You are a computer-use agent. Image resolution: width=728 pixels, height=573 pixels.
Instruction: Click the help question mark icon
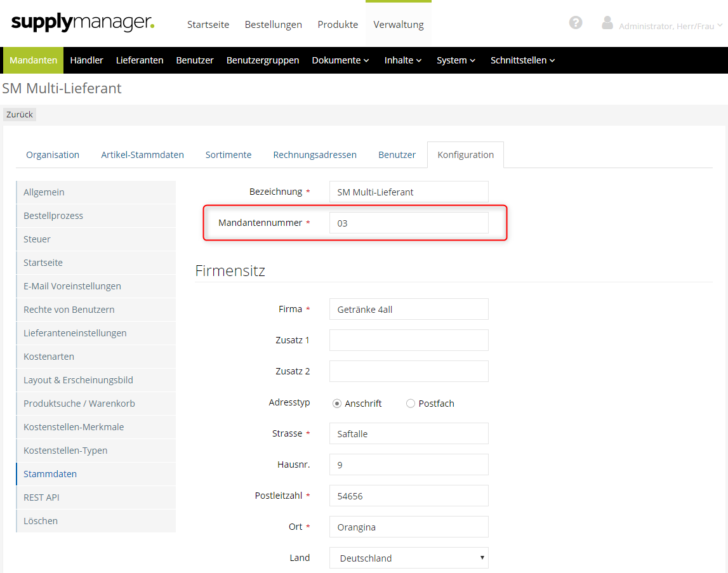(x=576, y=23)
